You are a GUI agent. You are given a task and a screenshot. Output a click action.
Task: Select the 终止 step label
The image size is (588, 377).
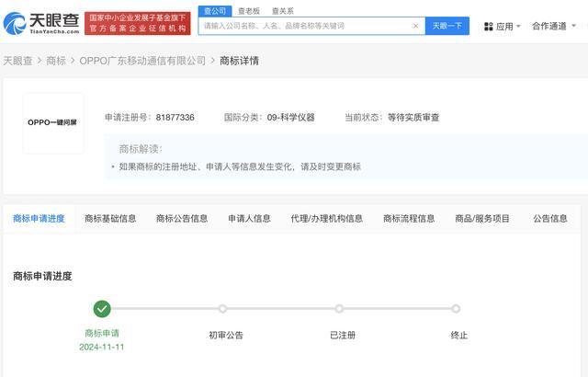[x=459, y=335]
